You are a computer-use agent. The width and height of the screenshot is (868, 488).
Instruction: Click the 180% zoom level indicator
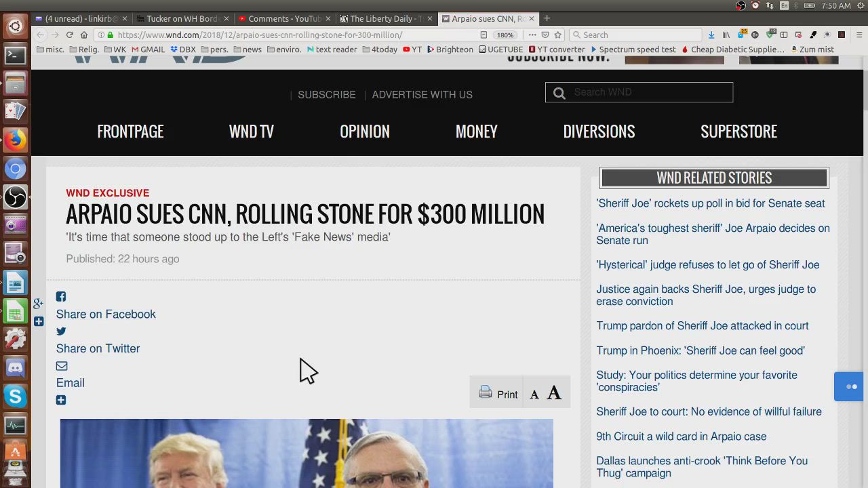pyautogui.click(x=505, y=35)
